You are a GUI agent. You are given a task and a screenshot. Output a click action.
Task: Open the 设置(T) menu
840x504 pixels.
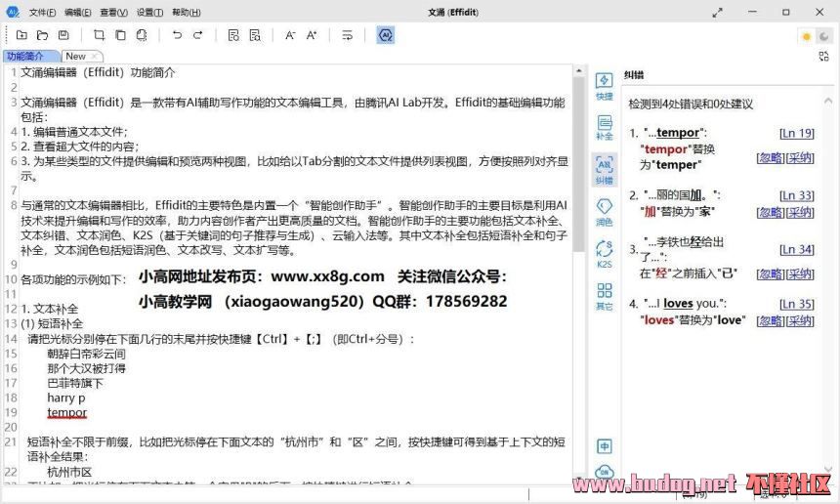click(x=149, y=12)
